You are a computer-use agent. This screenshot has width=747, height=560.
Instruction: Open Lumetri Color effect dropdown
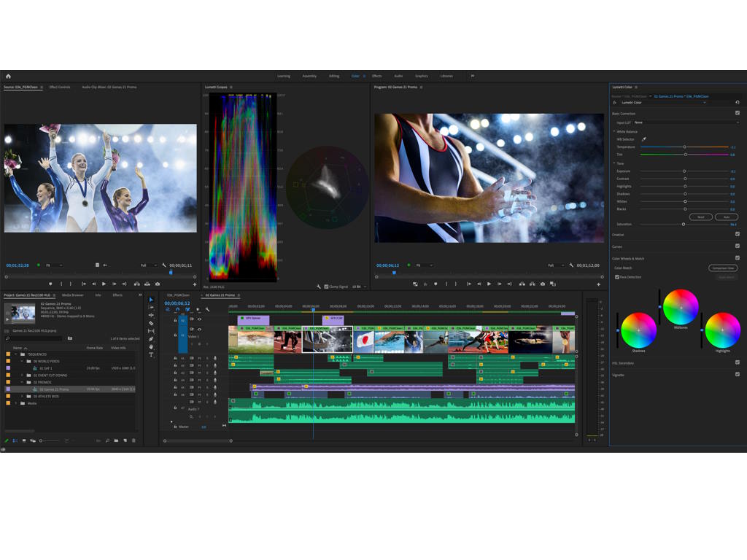663,102
